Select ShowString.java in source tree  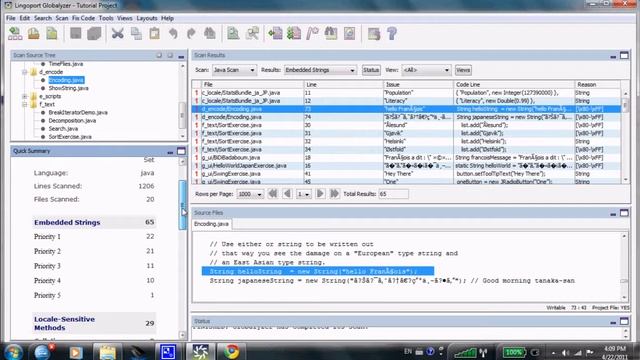point(69,88)
